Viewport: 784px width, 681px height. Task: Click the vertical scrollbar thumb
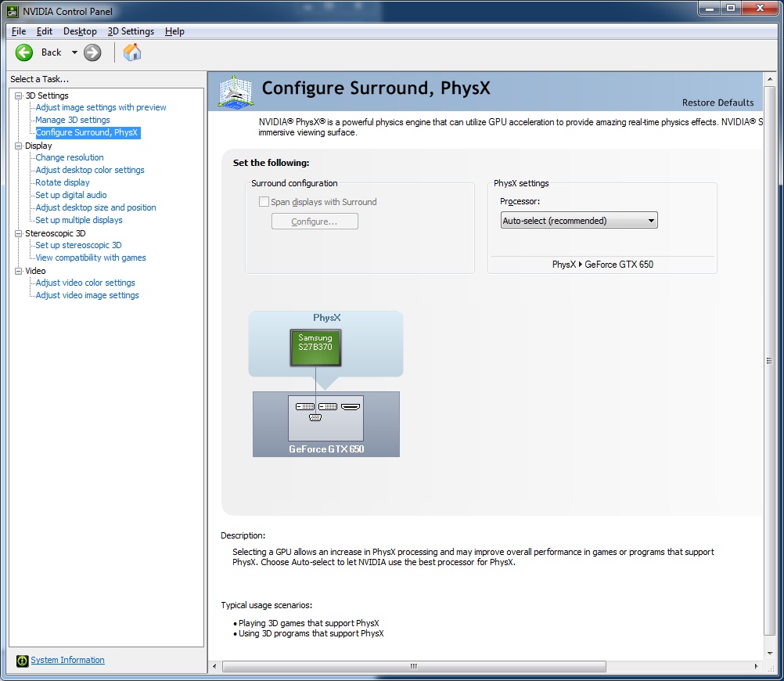769,361
